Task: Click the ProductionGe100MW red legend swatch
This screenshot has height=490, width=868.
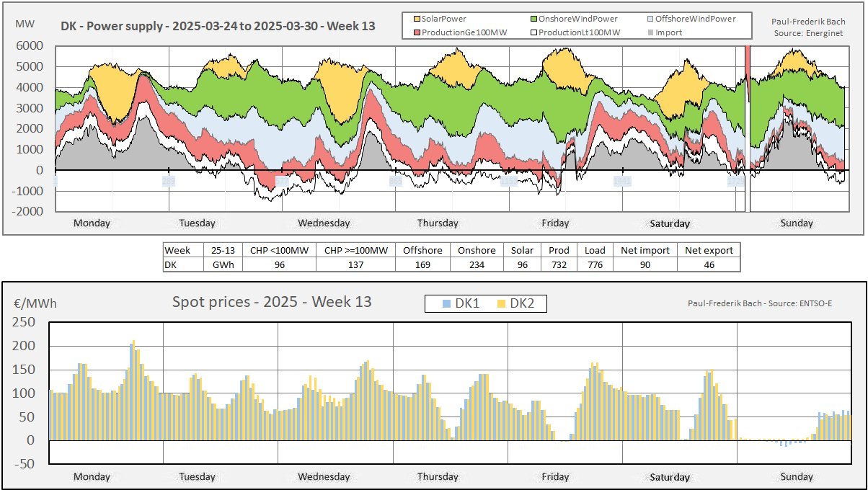Action: (x=416, y=32)
